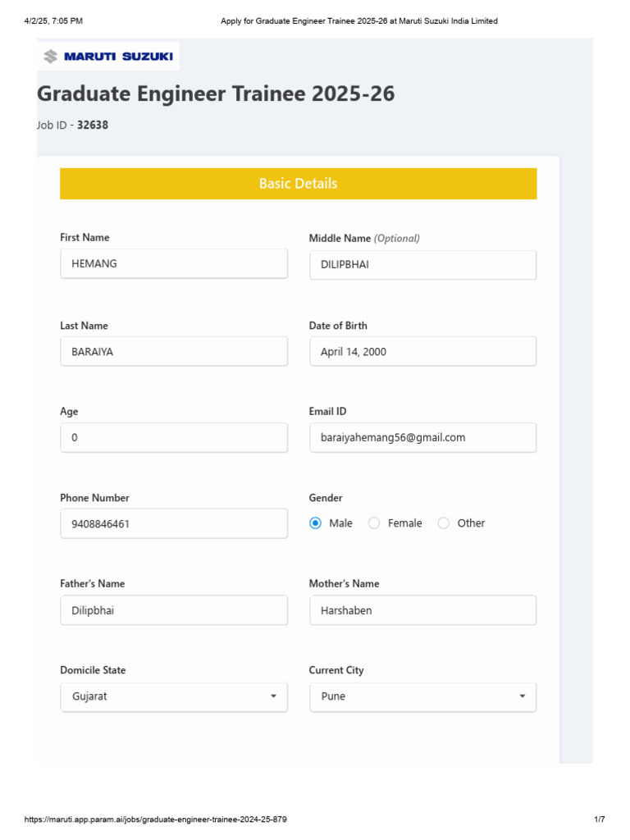The width and height of the screenshot is (630, 840).
Task: Select the Email ID field
Action: coord(422,437)
